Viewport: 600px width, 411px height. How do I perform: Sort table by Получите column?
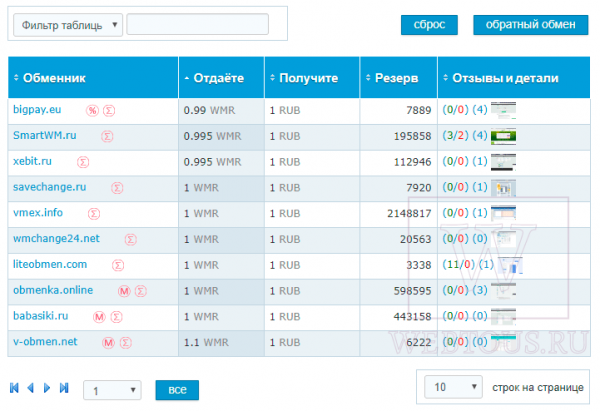pos(312,78)
